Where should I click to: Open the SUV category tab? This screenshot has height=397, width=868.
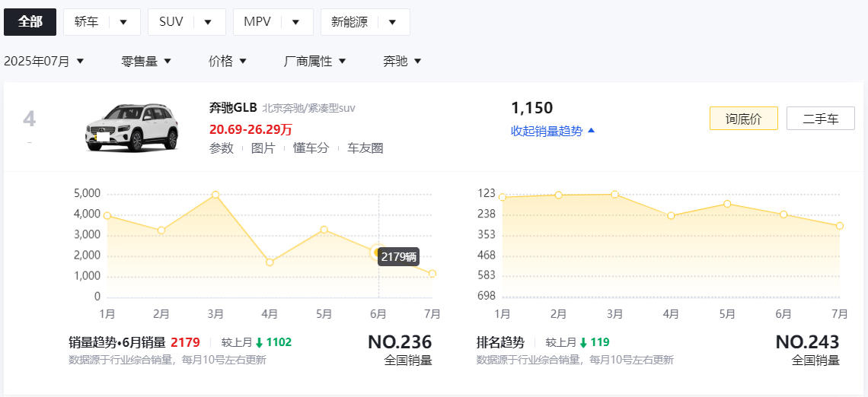point(171,22)
